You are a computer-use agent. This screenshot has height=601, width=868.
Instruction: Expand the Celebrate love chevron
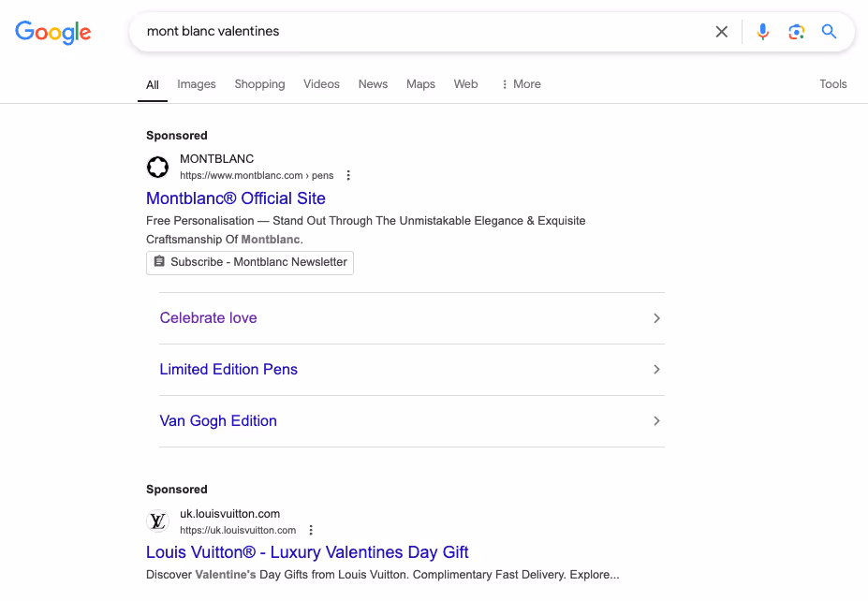coord(656,318)
